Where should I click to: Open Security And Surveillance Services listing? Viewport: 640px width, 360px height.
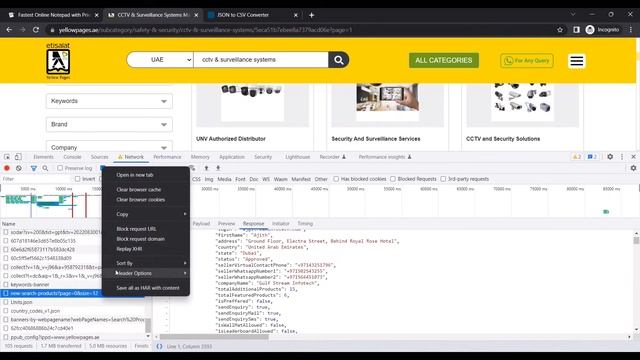coord(376,139)
